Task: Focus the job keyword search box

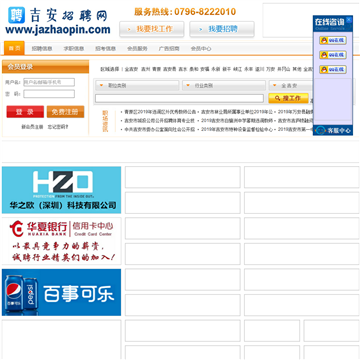Action: [179, 98]
